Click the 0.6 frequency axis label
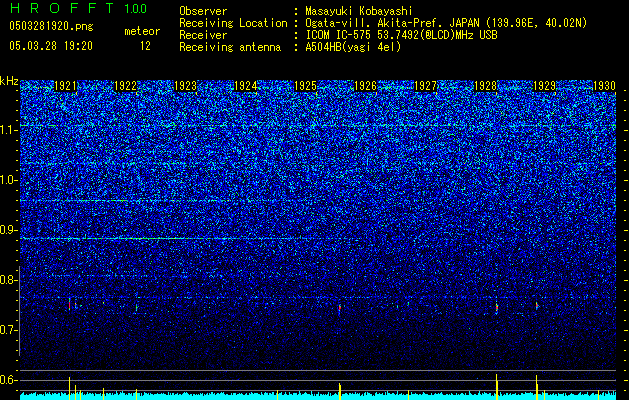This screenshot has width=629, height=400. pos(8,380)
